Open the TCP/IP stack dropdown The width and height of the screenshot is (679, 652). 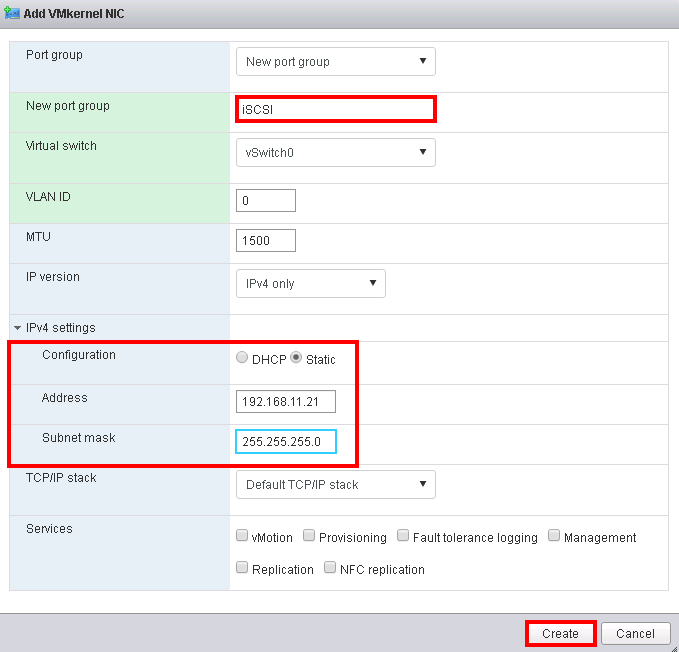(x=335, y=484)
